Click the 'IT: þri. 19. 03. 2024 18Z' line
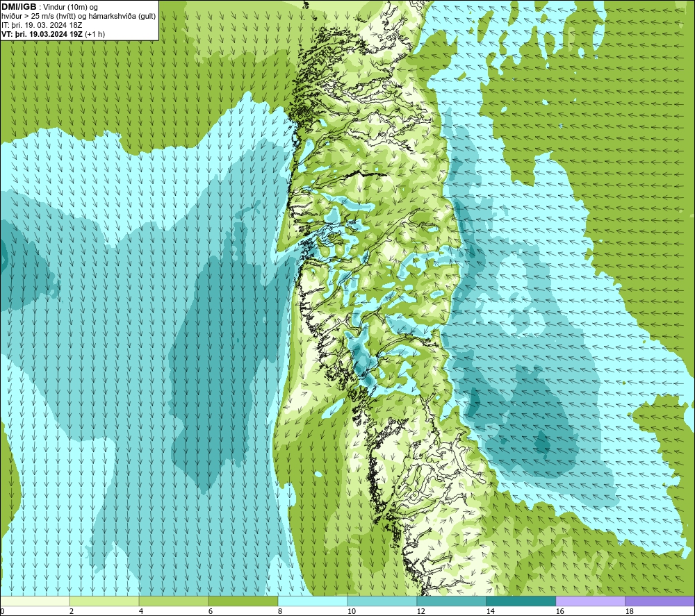The image size is (695, 616). click(42, 25)
